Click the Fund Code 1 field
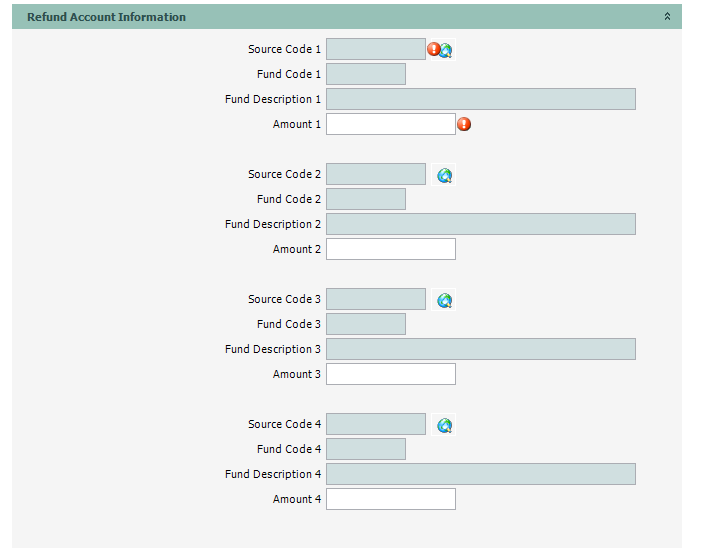This screenshot has height=558, width=709. (365, 74)
